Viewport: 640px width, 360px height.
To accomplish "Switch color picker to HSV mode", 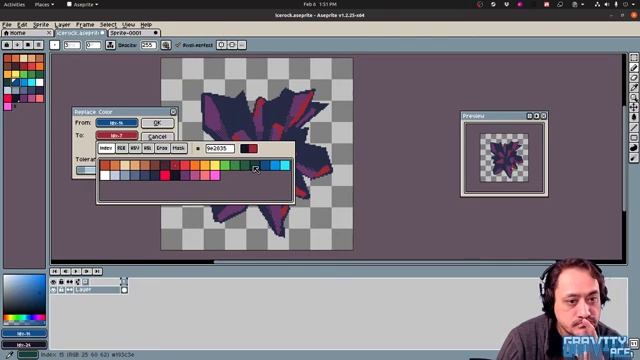I will click(135, 148).
